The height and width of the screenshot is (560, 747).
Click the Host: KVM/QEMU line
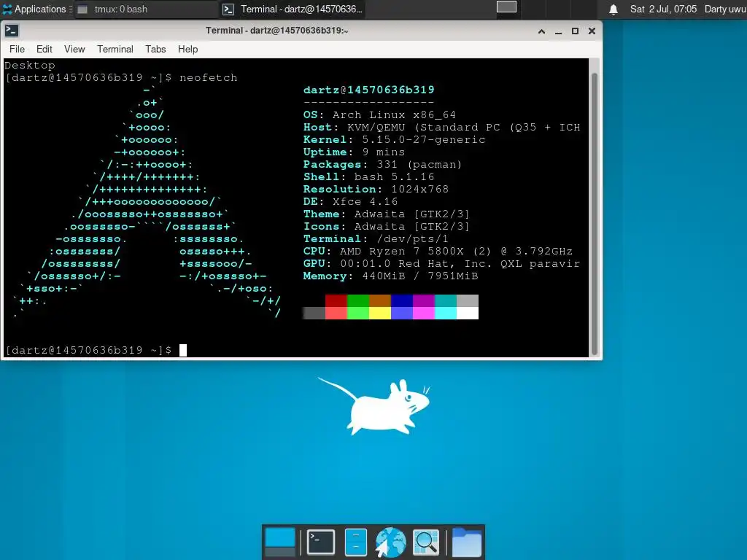tap(441, 127)
